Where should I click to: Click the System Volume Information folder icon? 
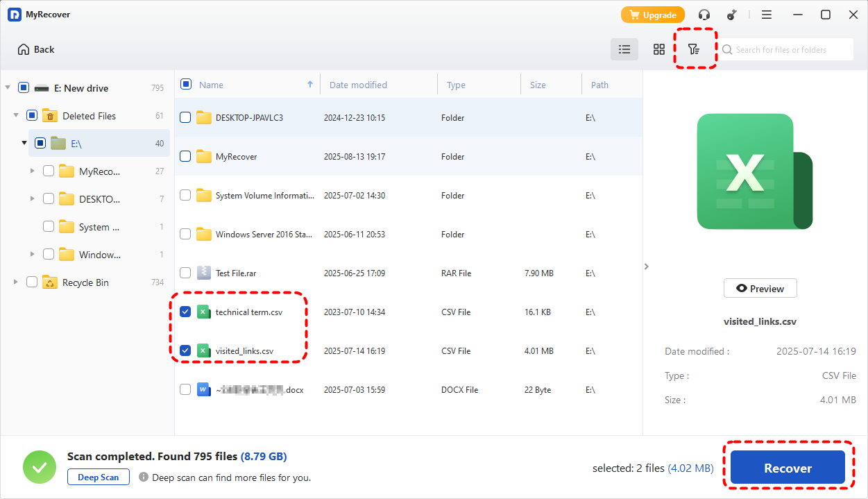203,195
